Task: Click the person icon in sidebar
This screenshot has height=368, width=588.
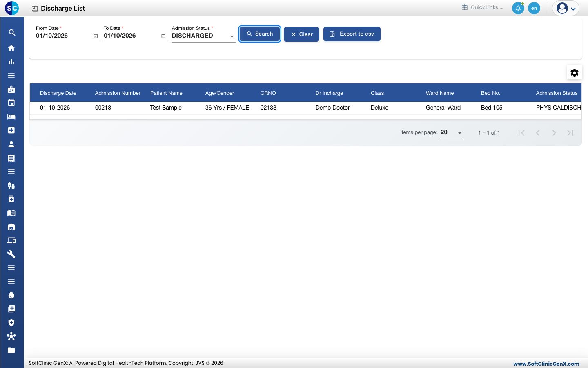Action: pos(11,144)
